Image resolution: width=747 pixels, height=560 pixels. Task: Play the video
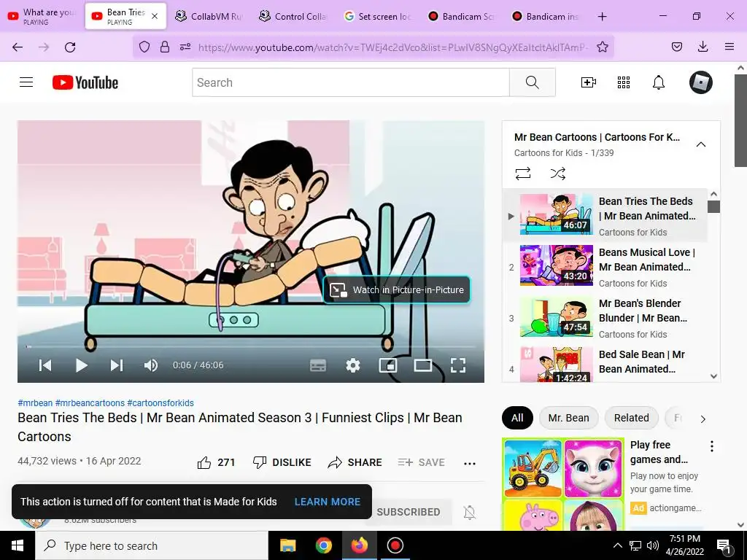(x=82, y=365)
